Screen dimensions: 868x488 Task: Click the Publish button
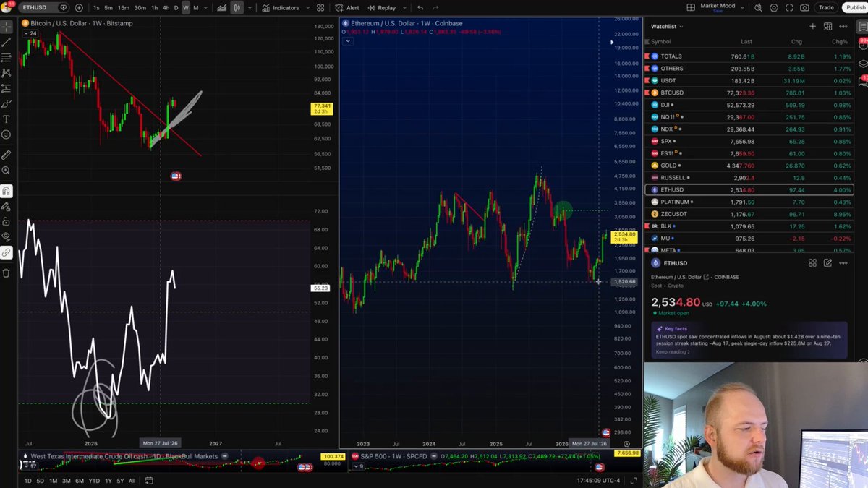(x=855, y=7)
